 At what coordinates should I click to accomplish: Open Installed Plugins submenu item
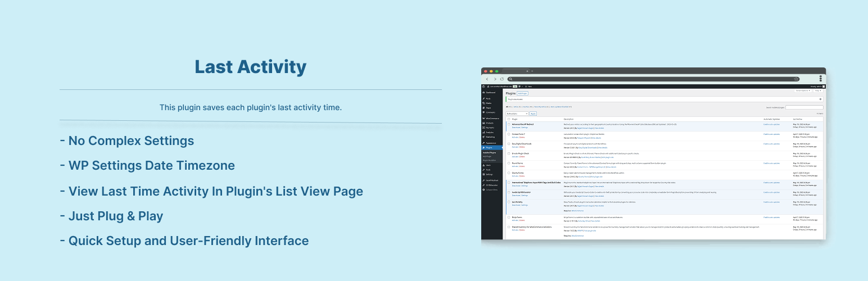[489, 152]
